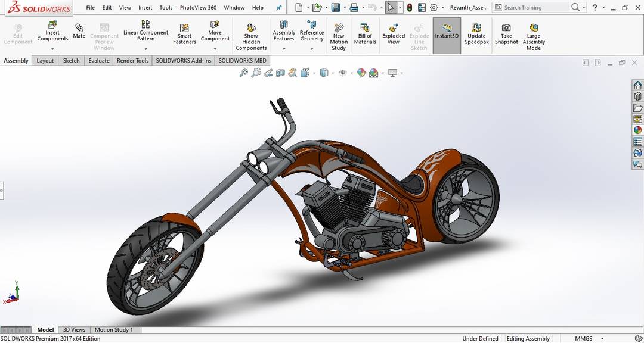Image resolution: width=644 pixels, height=343 pixels.
Task: Click Display Style icon
Action: coord(324,73)
